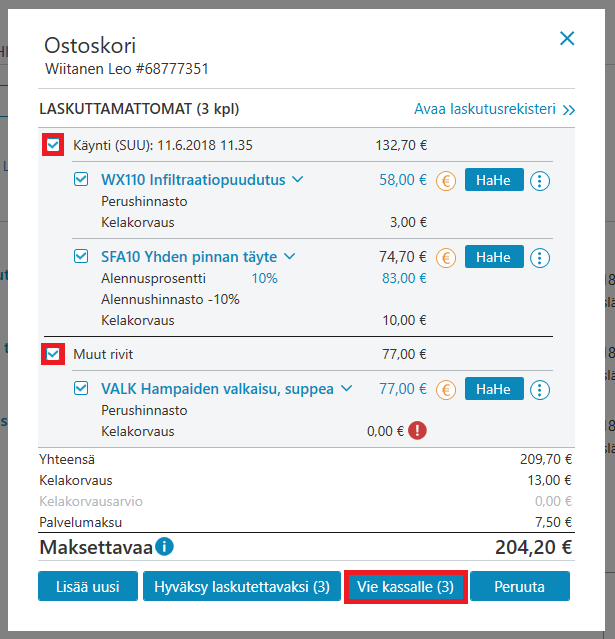615x639 pixels.
Task: Expand SFA10 Yhden pinnan täyte chevron
Action: [x=290, y=256]
